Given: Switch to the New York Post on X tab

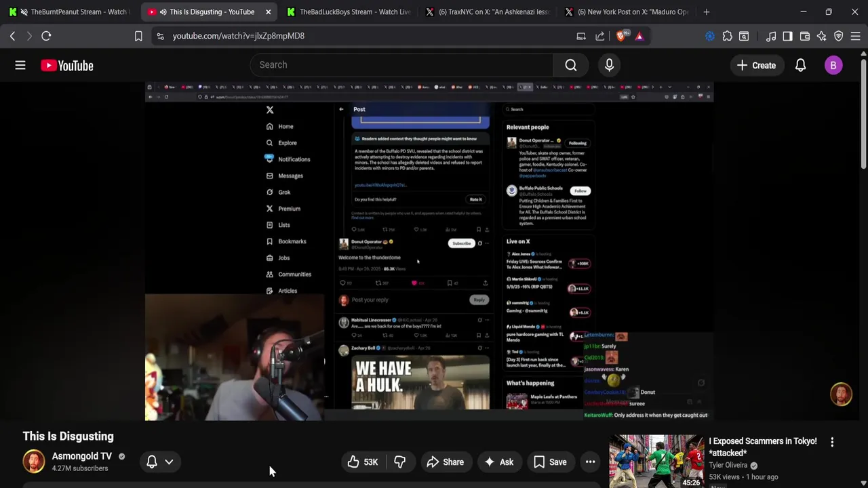Looking at the screenshot, I should point(626,12).
